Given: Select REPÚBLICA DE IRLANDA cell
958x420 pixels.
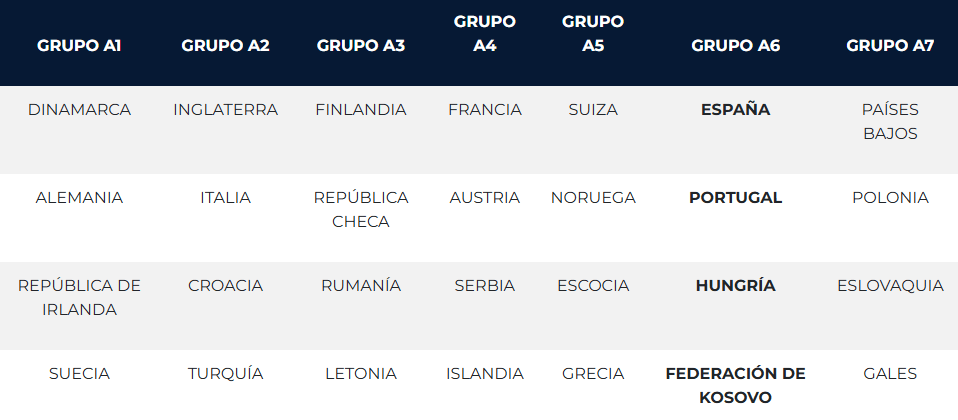Looking at the screenshot, I should (x=79, y=297).
